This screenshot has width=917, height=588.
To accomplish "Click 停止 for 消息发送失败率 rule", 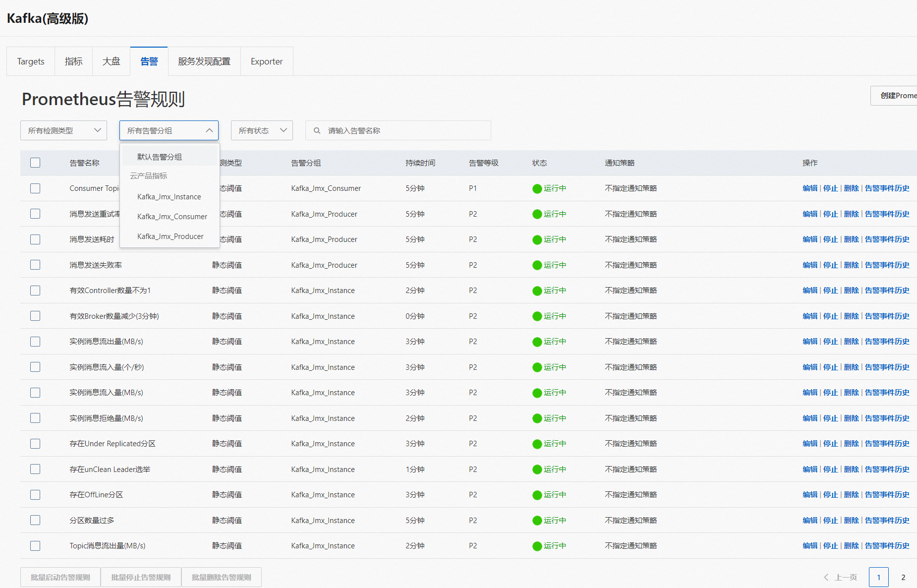I will point(831,265).
